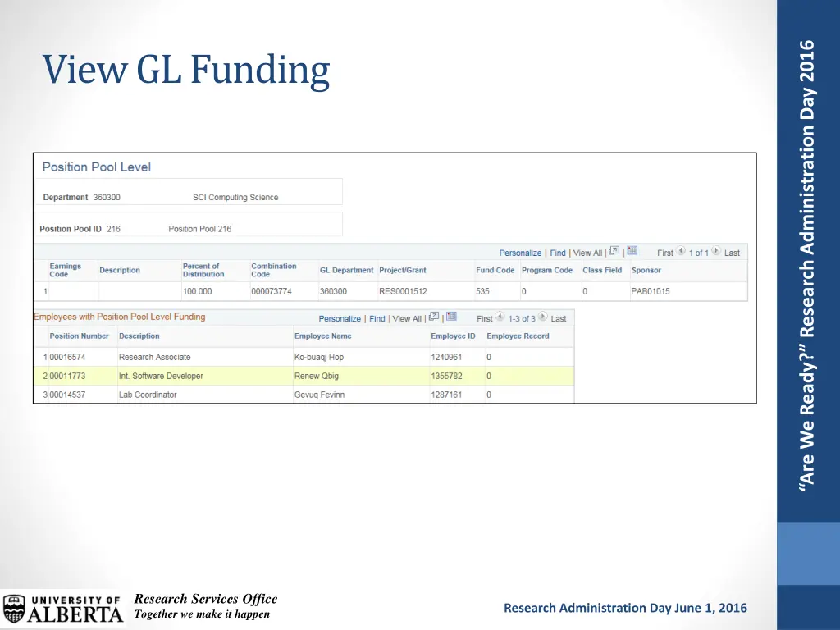The height and width of the screenshot is (630, 840).
Task: Click Find link in funding grid
Action: [558, 253]
